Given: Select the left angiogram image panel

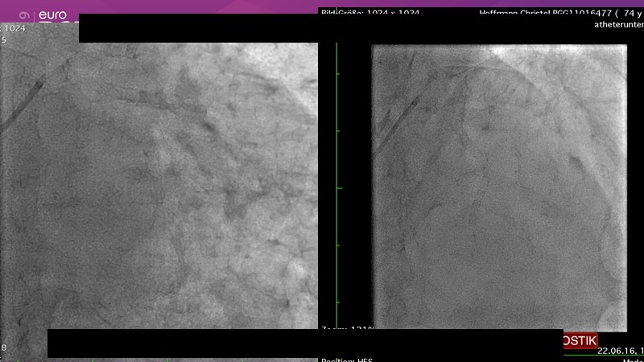Looking at the screenshot, I should (x=159, y=185).
